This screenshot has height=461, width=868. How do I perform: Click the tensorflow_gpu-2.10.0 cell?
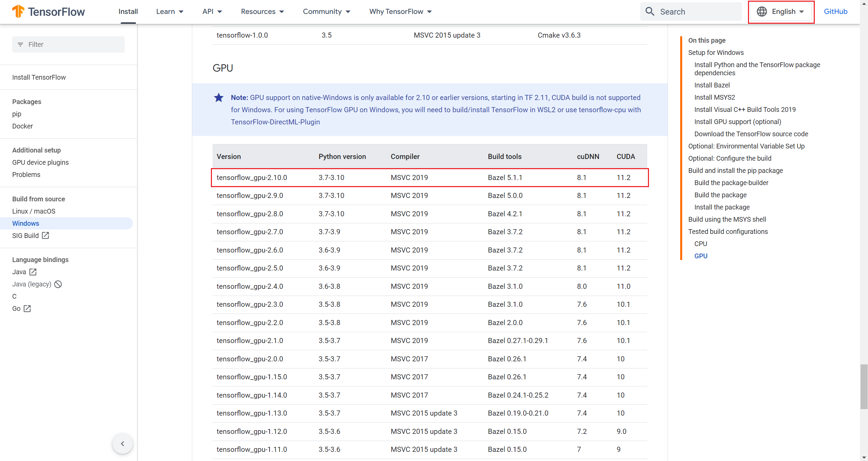tap(252, 178)
